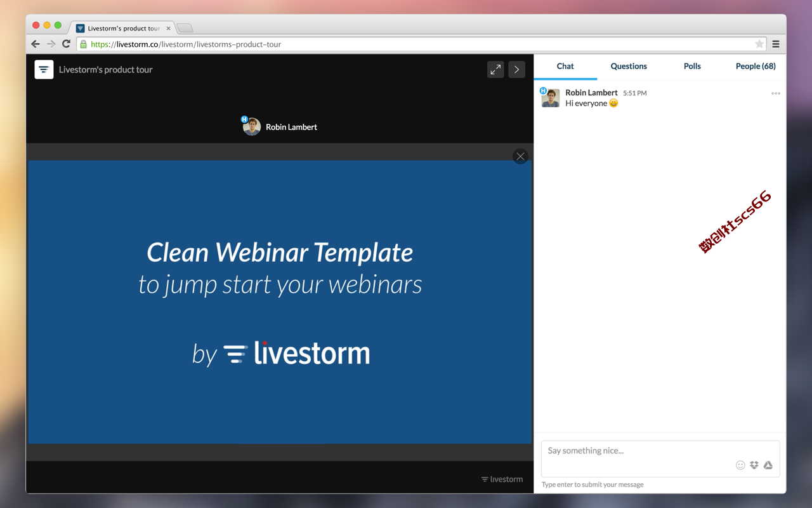
Task: Click the 5:51 PM message timestamp
Action: click(x=635, y=93)
